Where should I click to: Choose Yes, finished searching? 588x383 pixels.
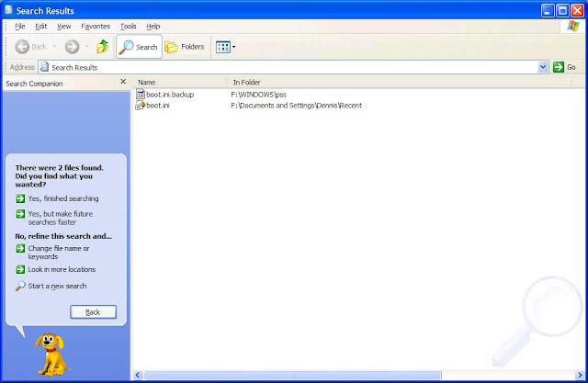coord(63,198)
